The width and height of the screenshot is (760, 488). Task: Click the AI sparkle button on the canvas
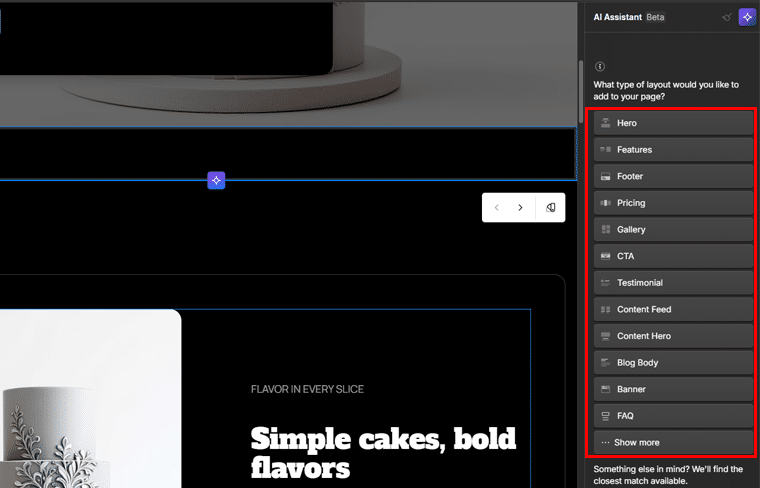(x=216, y=180)
